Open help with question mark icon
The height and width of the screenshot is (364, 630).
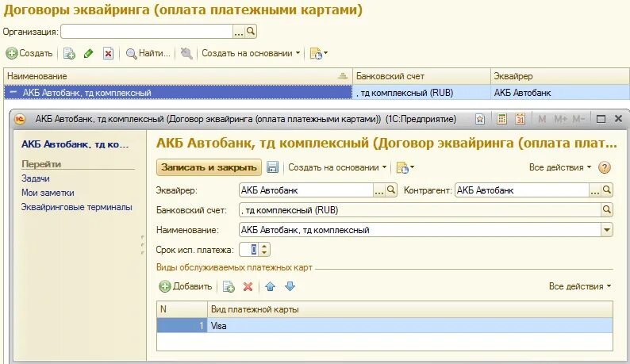[605, 167]
